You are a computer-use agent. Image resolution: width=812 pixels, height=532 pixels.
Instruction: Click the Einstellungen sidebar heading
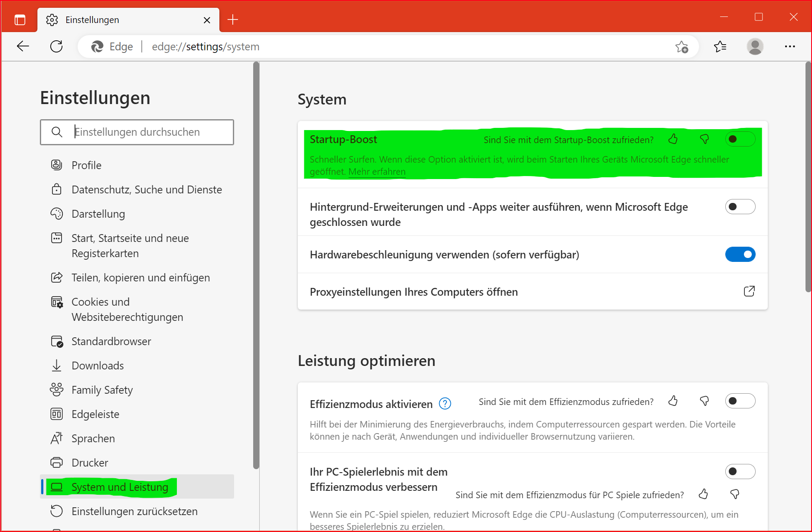[95, 98]
